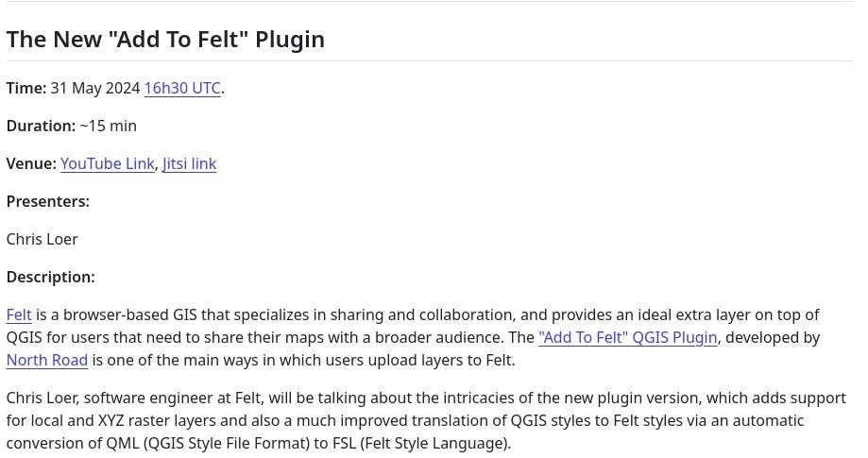Click the bold "Duration:" label

click(x=41, y=127)
